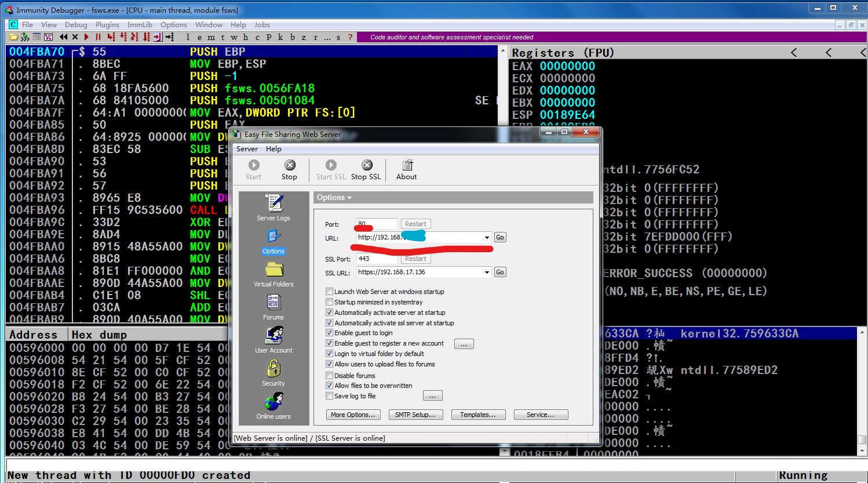Viewport: 868px width, 483px height.
Task: Enable Startup minimized in systemtray
Action: 329,302
